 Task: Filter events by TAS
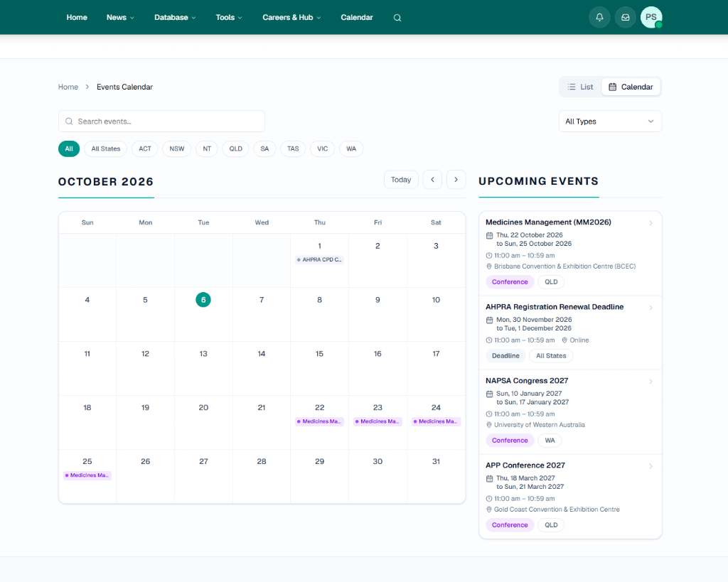293,149
